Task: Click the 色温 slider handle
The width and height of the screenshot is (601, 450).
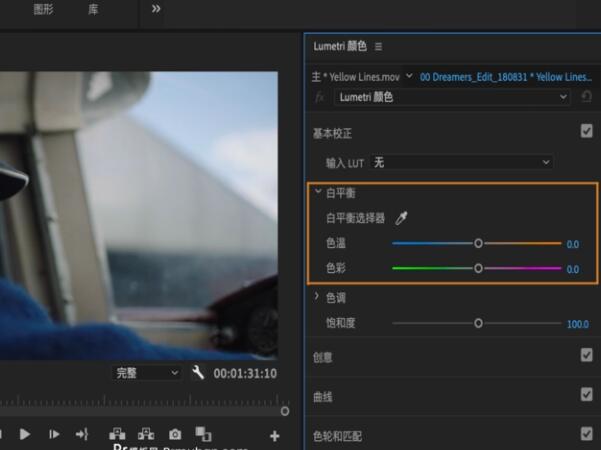Action: click(478, 243)
